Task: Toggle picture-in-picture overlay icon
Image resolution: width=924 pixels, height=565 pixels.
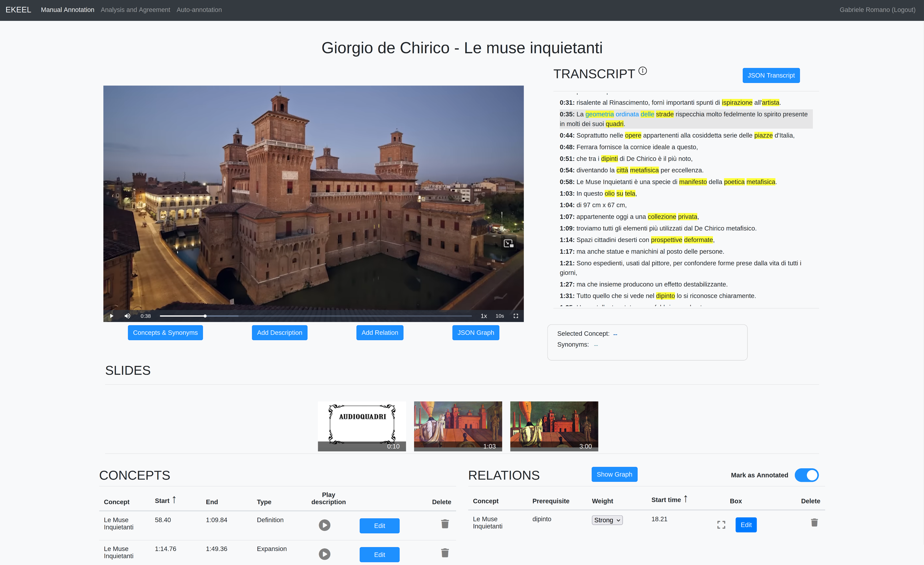Action: pyautogui.click(x=508, y=243)
